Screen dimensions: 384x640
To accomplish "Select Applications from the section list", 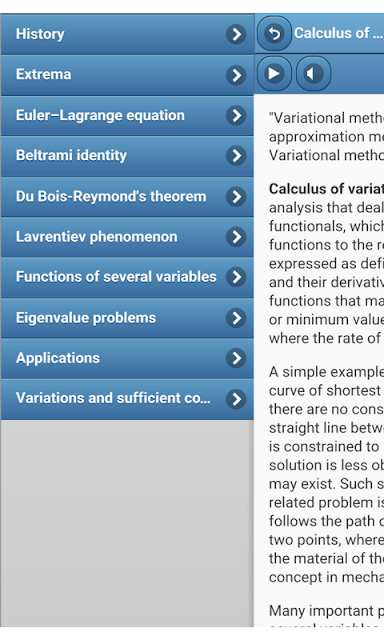I will [x=127, y=358].
